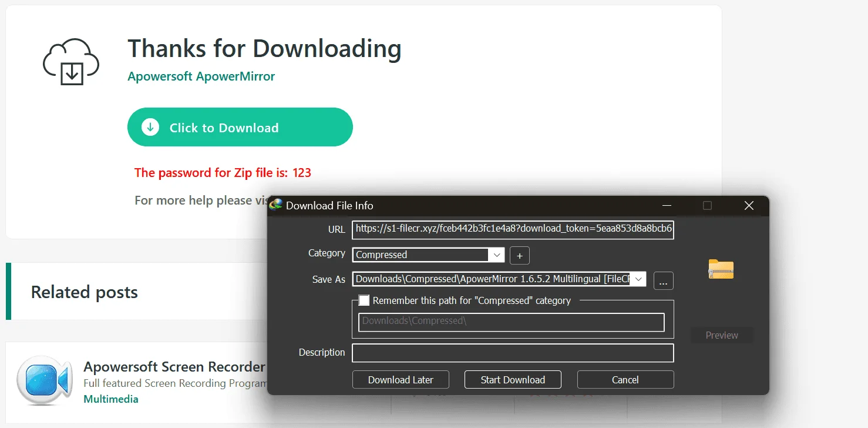This screenshot has width=868, height=428.
Task: Open the Apowersoft Screen Recorder post title
Action: coord(174,367)
